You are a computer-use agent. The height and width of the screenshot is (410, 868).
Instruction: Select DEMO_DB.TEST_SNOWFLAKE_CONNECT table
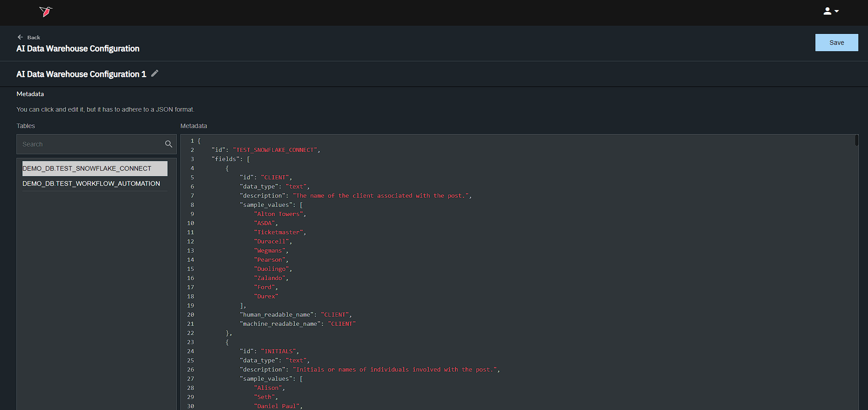[x=95, y=168]
